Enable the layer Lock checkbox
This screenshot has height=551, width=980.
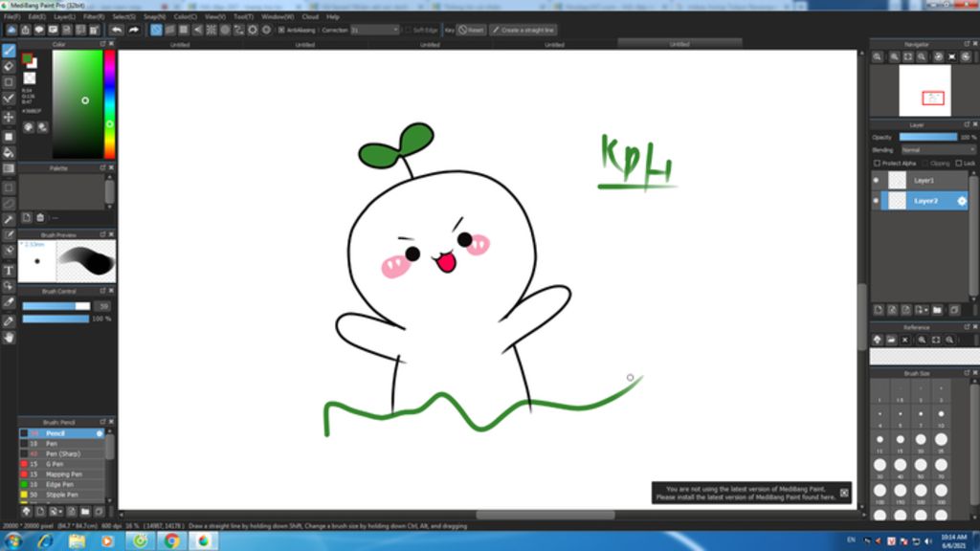tap(959, 164)
